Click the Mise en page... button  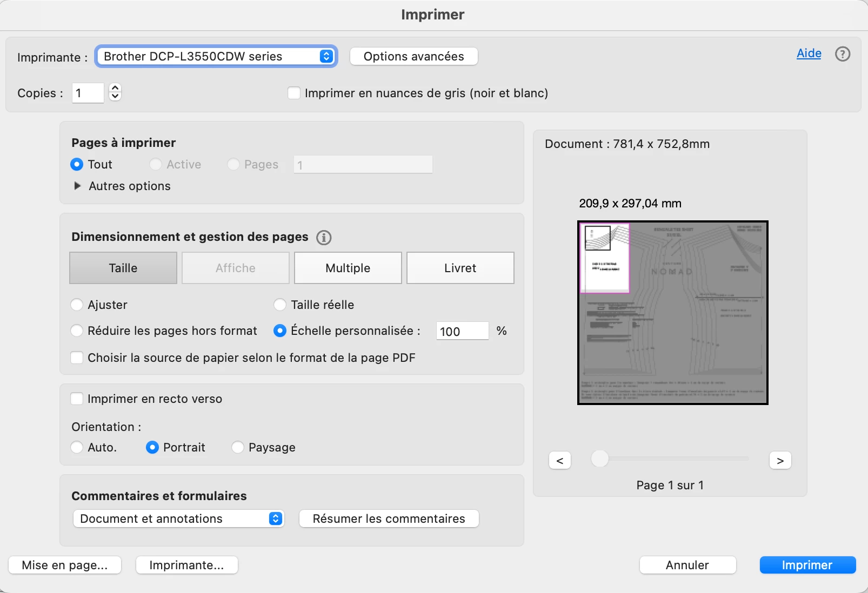pos(65,565)
